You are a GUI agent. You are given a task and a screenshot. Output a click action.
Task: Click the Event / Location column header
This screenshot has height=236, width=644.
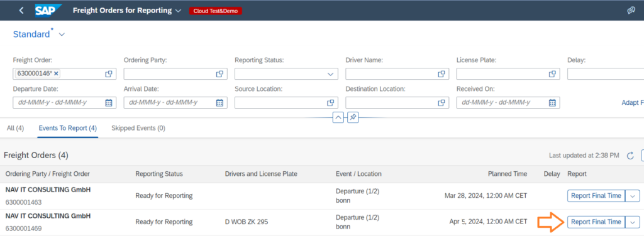click(x=358, y=174)
